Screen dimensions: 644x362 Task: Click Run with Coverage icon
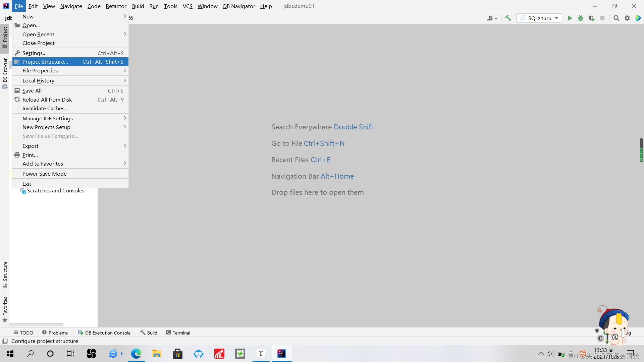pos(592,18)
